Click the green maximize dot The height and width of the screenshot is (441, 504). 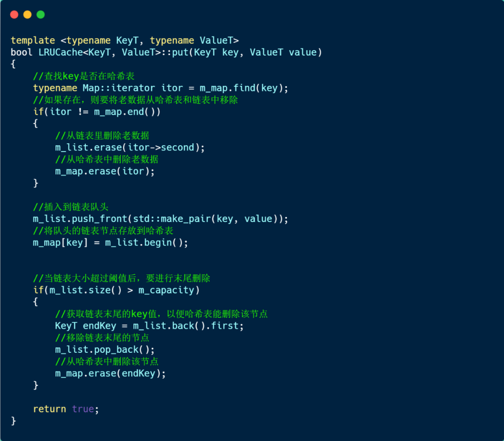tap(41, 14)
